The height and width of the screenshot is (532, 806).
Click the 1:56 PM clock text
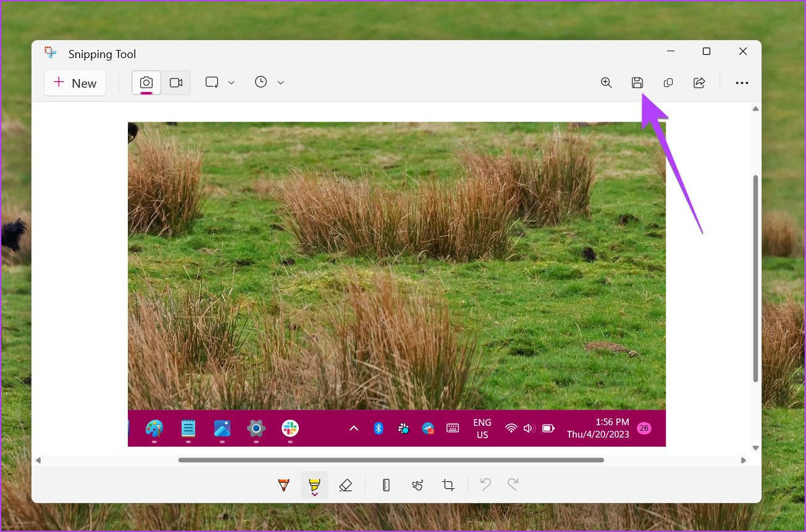[612, 422]
